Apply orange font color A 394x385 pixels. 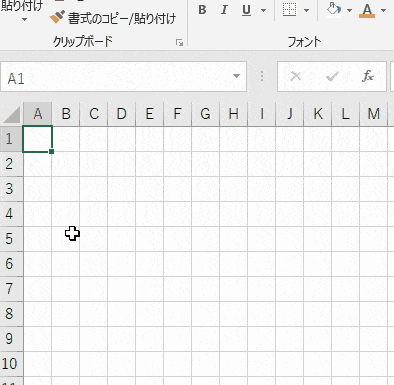[367, 10]
